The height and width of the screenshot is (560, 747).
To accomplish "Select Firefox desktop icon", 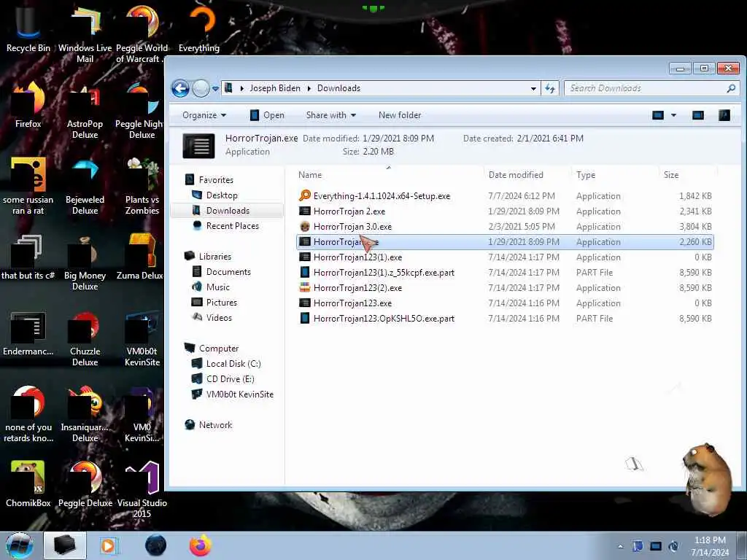I will (28, 105).
